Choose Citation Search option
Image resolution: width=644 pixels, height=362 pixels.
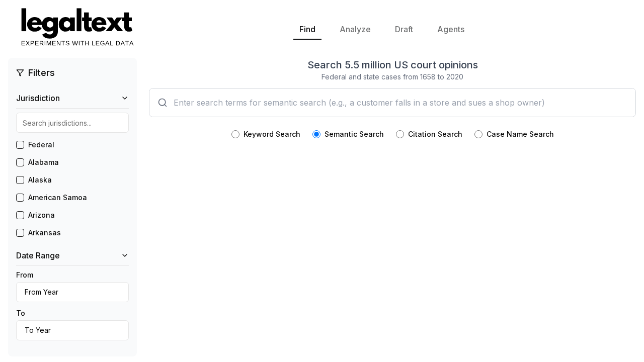(x=400, y=134)
